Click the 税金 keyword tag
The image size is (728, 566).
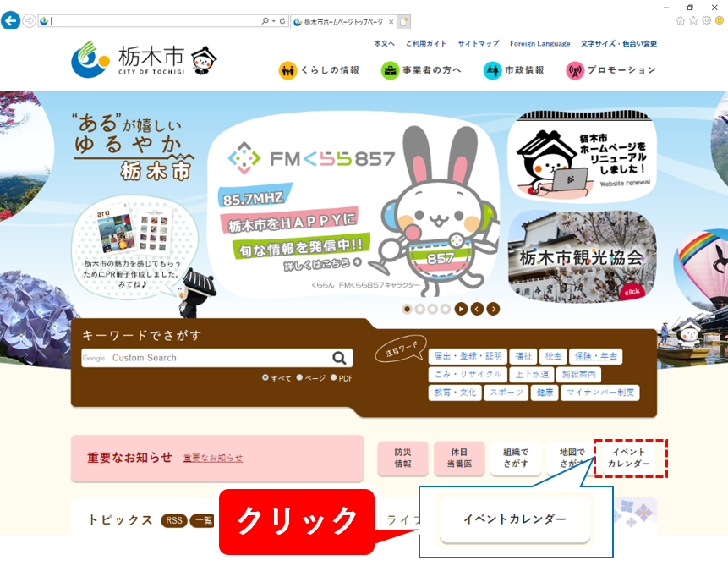tap(553, 356)
